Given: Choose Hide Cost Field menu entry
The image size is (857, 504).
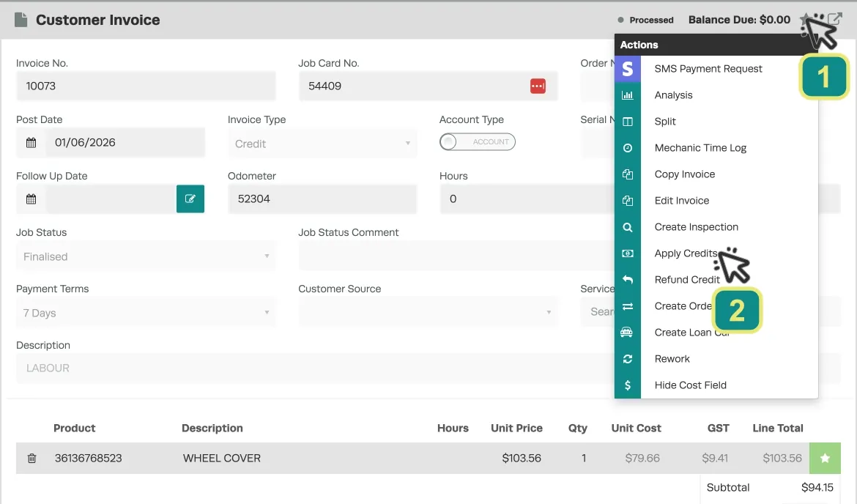Looking at the screenshot, I should pyautogui.click(x=690, y=385).
